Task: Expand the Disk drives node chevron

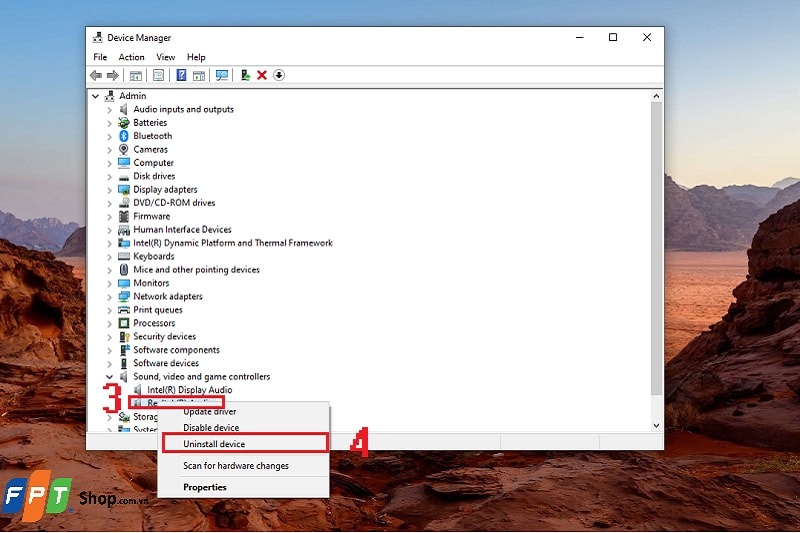Action: pyautogui.click(x=109, y=176)
